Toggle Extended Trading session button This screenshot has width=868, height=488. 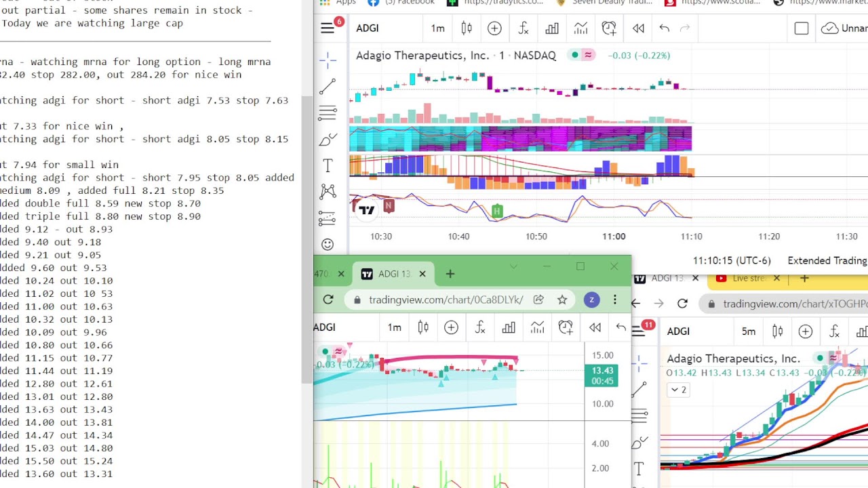click(827, 260)
